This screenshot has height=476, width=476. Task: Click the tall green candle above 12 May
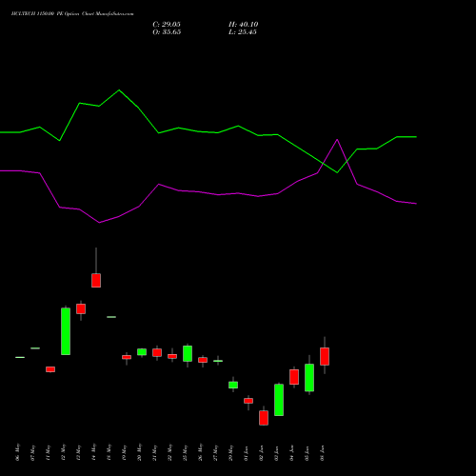(x=66, y=331)
